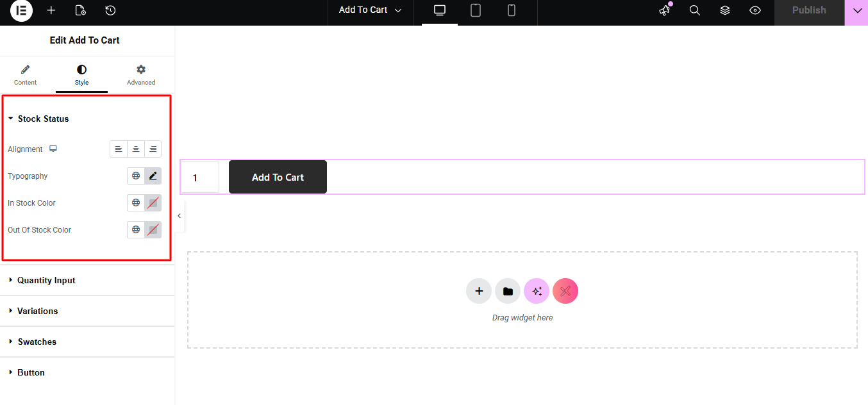Click the Elementor logo icon
This screenshot has height=405, width=868.
point(21,11)
